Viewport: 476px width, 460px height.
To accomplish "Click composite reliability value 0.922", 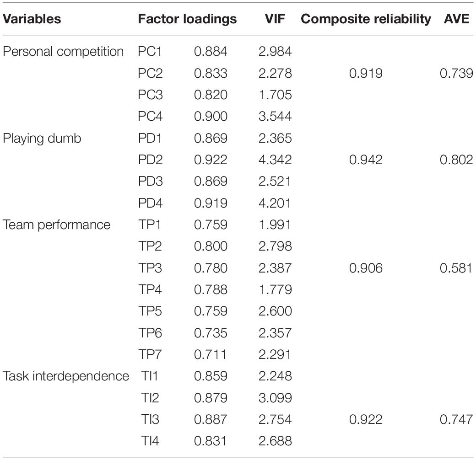I will coord(366,419).
